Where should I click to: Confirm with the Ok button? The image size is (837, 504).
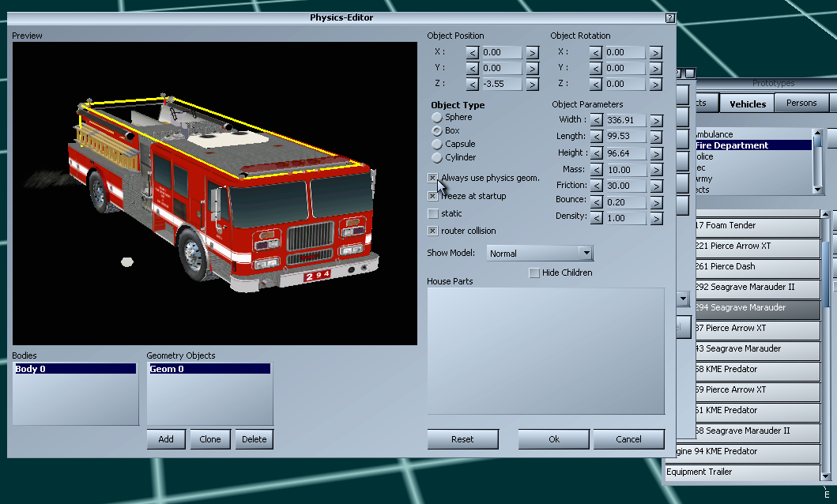[x=553, y=439]
